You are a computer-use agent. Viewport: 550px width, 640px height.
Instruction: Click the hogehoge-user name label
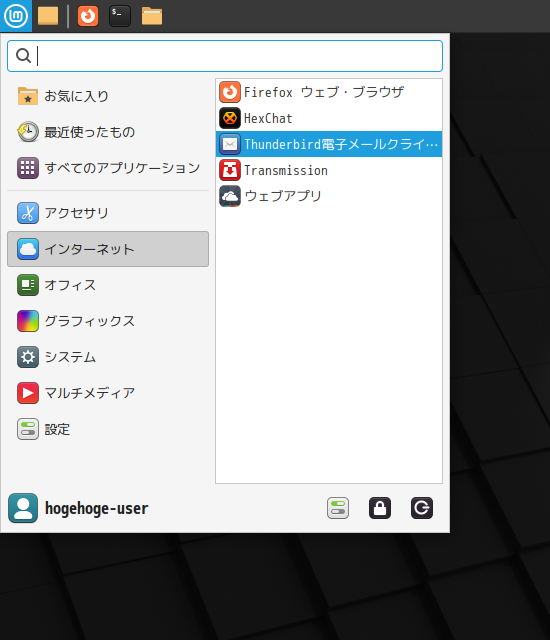[x=96, y=509]
